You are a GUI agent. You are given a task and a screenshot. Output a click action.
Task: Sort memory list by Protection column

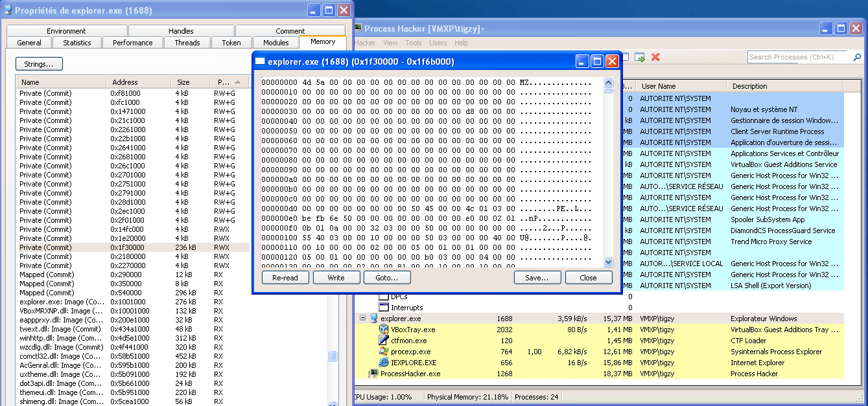tap(224, 82)
